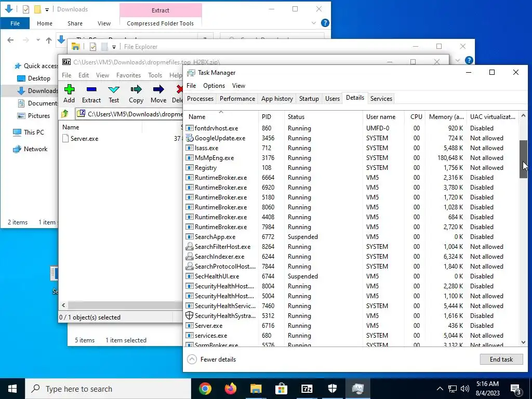Switch to the Startup tab
The width and height of the screenshot is (532, 399).
309,98
